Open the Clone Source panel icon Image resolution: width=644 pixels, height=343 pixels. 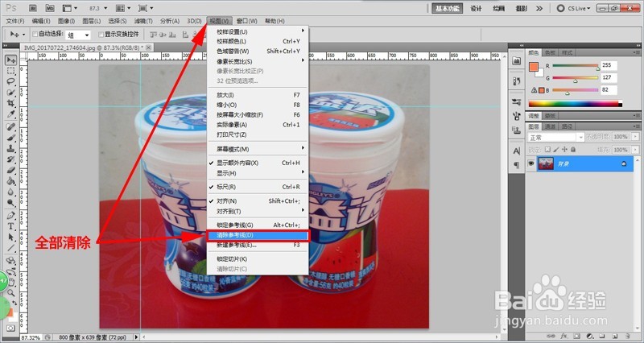(517, 130)
